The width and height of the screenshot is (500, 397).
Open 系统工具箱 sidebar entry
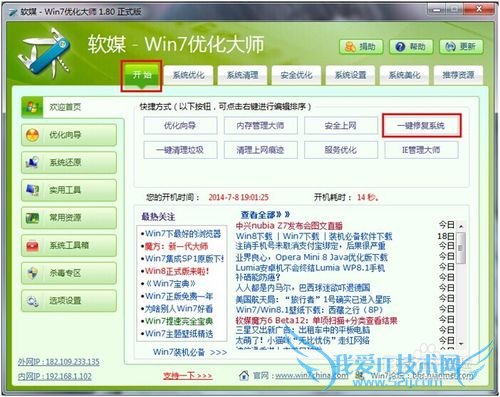click(x=69, y=246)
